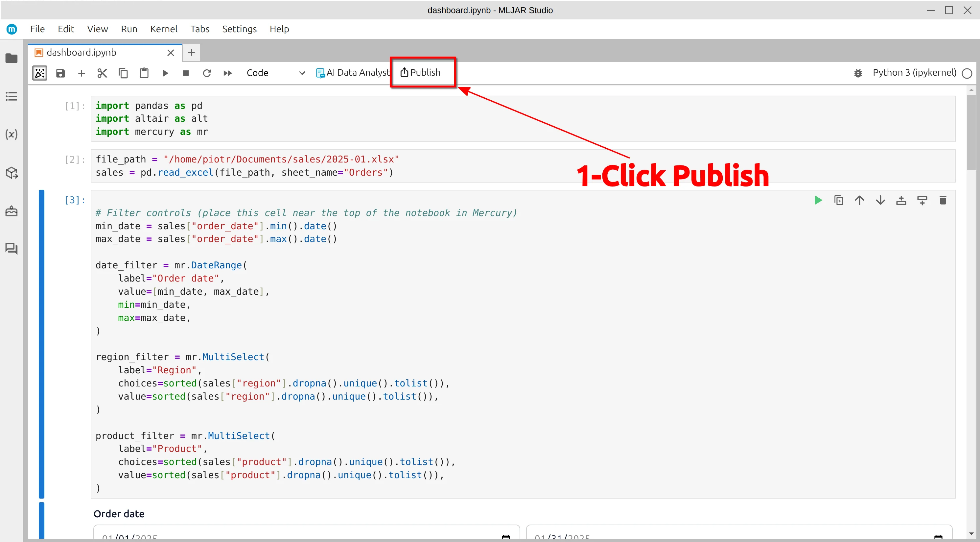The height and width of the screenshot is (542, 980).
Task: Run cell 3 with the green play icon
Action: (x=818, y=200)
